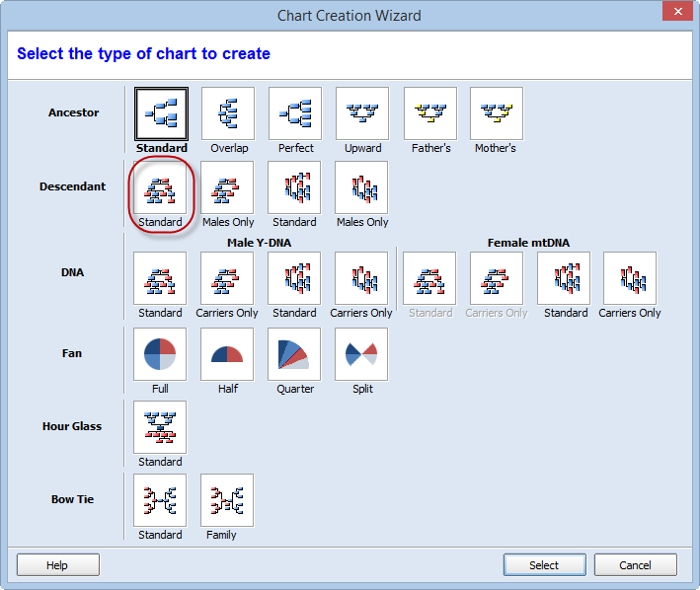Click the Fan category label
This screenshot has width=700, height=590.
pos(72,353)
